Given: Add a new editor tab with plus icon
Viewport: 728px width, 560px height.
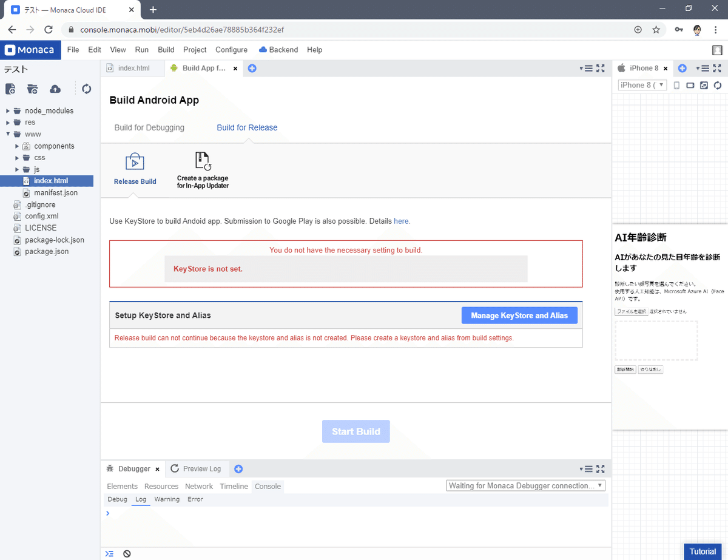Looking at the screenshot, I should coord(252,69).
